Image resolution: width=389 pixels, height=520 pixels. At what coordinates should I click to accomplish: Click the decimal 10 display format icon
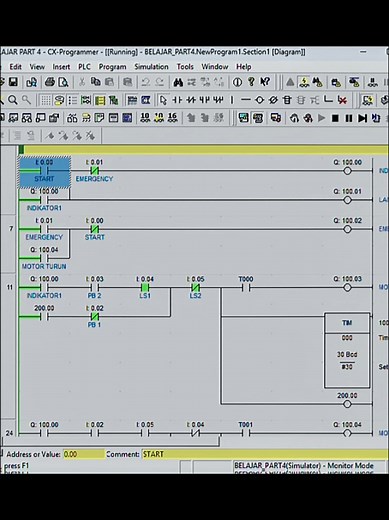145,118
